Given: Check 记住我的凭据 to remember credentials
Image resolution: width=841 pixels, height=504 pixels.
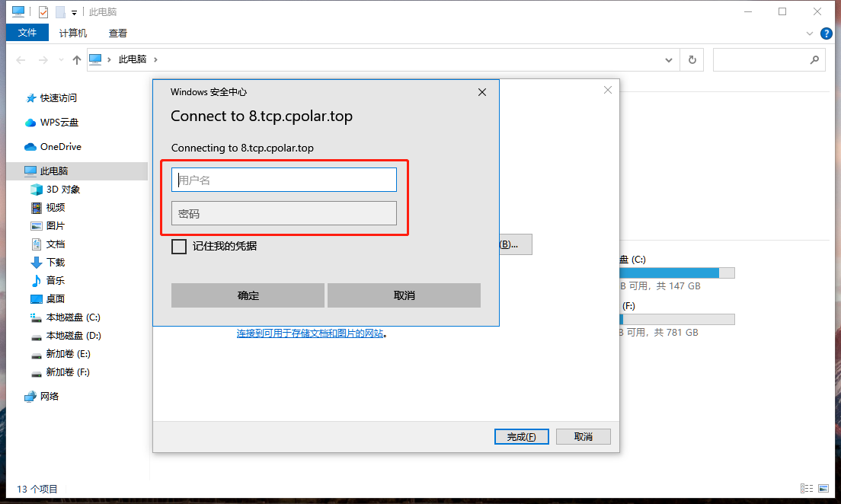Looking at the screenshot, I should pyautogui.click(x=178, y=246).
